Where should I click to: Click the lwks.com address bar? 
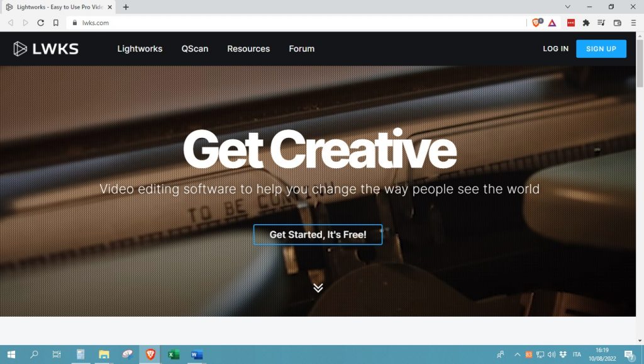point(296,23)
